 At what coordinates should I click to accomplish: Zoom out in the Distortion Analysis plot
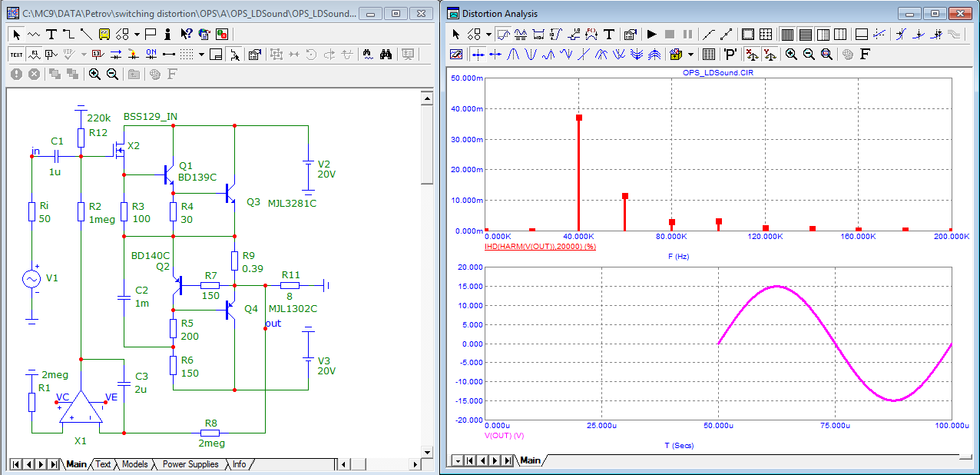[x=808, y=54]
